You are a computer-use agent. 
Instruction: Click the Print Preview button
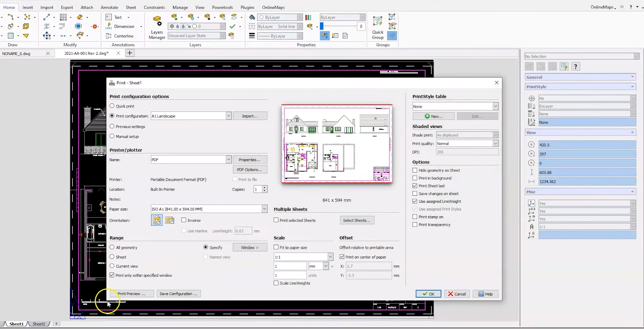point(131,293)
